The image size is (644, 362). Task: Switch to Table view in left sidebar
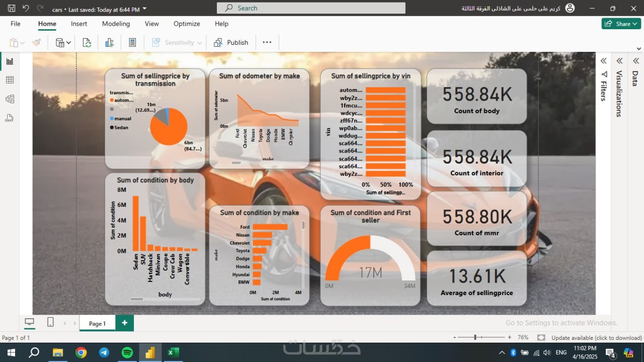pos(10,80)
